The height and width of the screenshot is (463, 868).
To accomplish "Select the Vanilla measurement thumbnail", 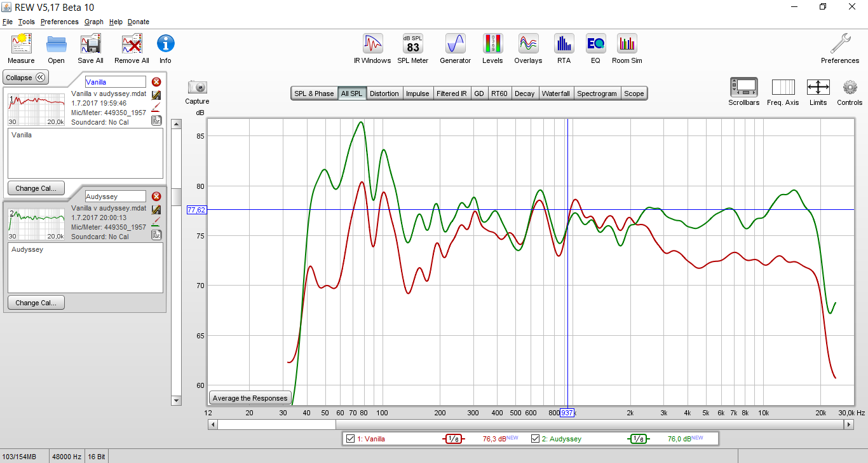I will click(x=36, y=109).
